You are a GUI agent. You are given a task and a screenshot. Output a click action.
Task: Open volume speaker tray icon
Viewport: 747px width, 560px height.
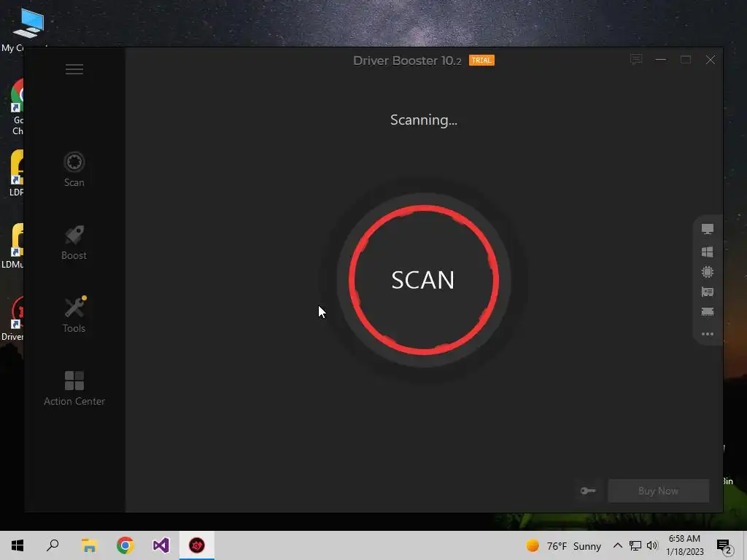[x=652, y=545]
